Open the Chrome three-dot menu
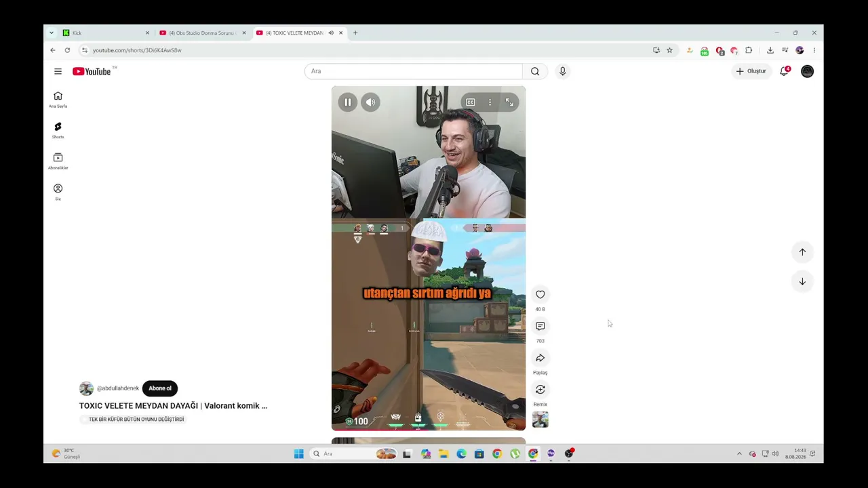The width and height of the screenshot is (868, 488). click(x=814, y=50)
